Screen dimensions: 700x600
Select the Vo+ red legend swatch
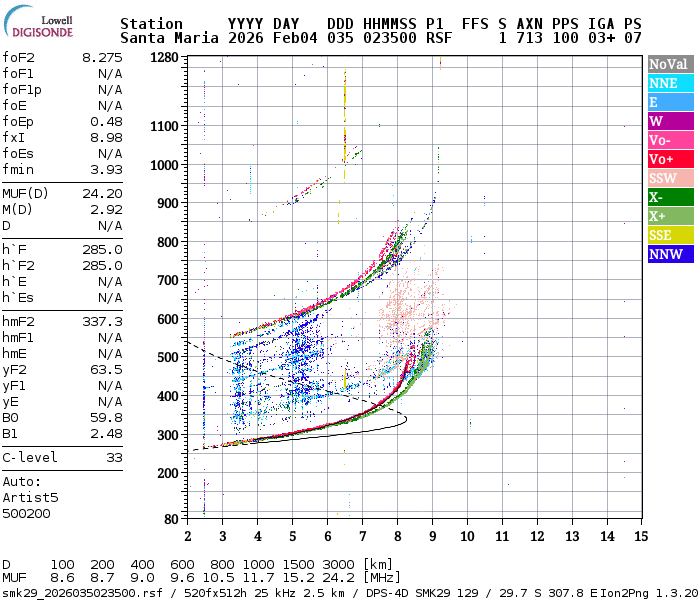[x=671, y=159]
